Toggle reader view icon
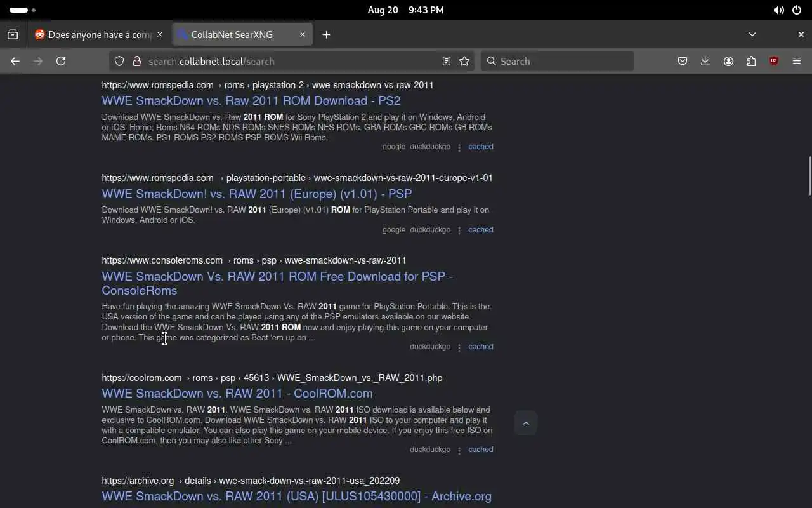Image resolution: width=812 pixels, height=508 pixels. pos(447,61)
